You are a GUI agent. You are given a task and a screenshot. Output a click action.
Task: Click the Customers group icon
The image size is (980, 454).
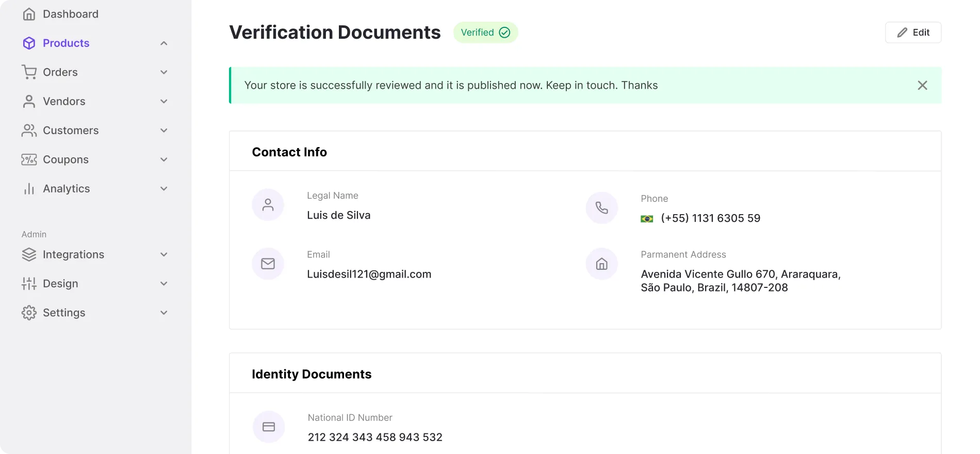point(29,131)
